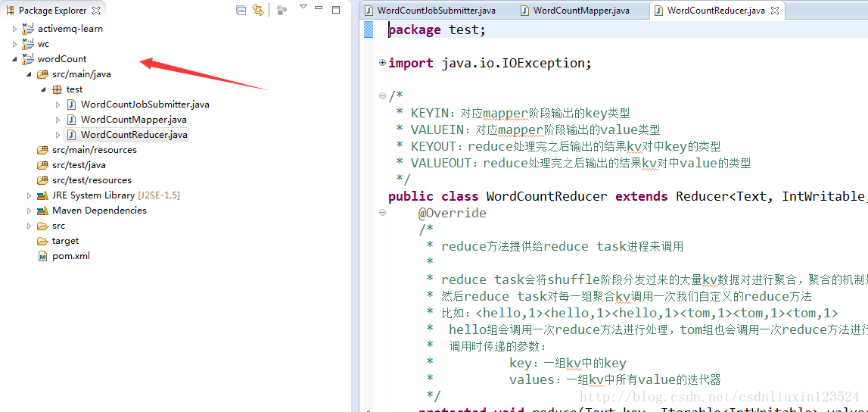This screenshot has height=412, width=868.
Task: Click 'package test;' line in editor
Action: click(x=437, y=30)
